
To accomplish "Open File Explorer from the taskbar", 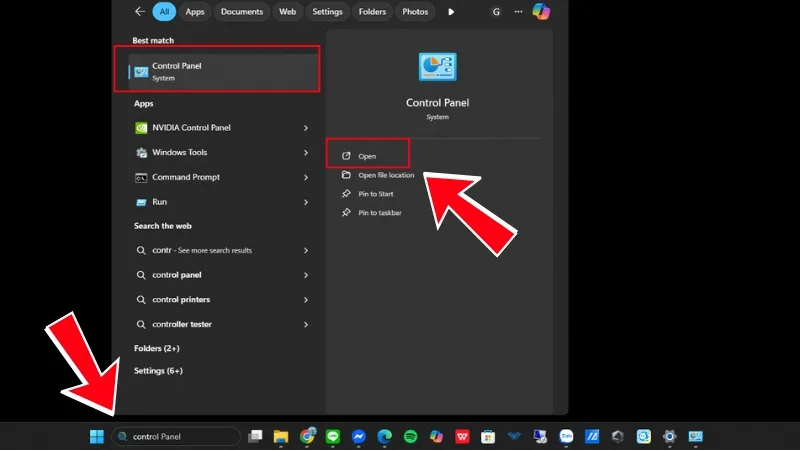I will click(x=282, y=436).
